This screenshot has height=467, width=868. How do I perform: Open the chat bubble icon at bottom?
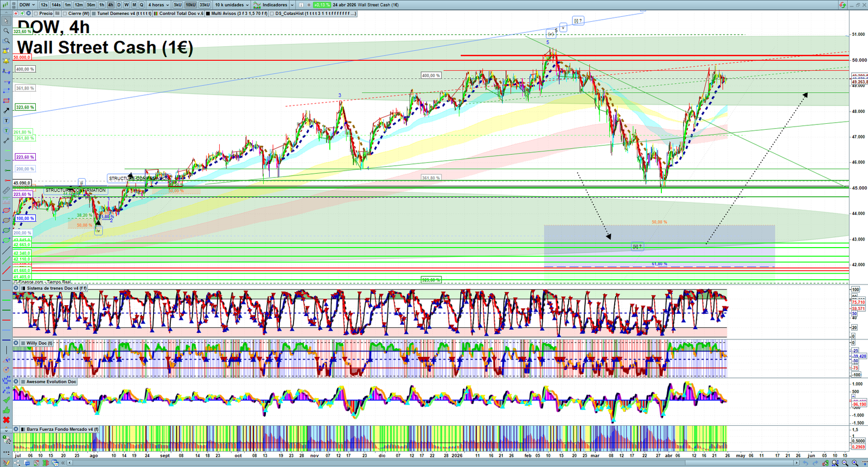coord(27,463)
